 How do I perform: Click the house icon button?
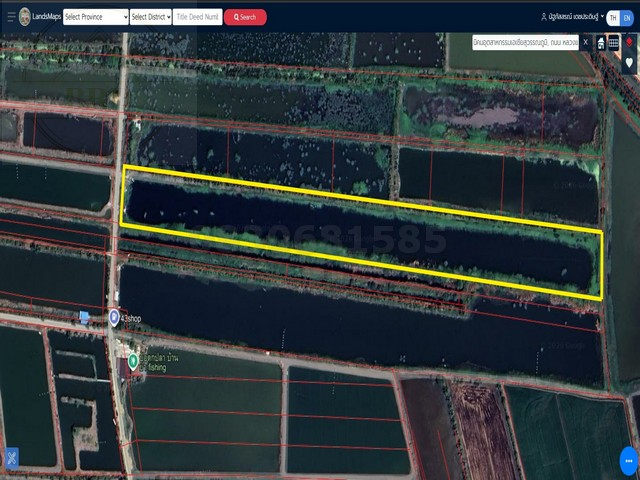click(x=600, y=43)
